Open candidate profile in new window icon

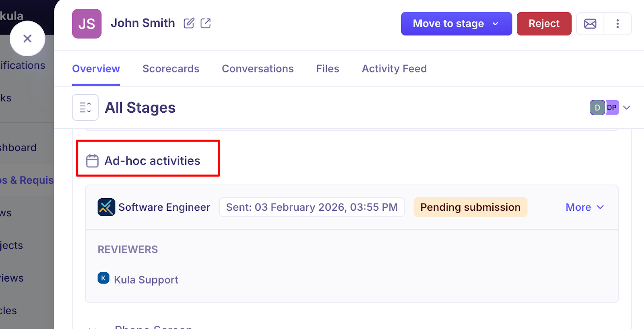[x=206, y=23]
